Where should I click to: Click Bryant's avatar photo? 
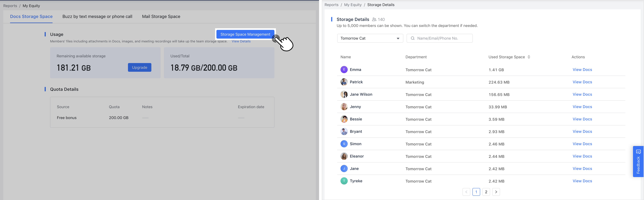(x=344, y=131)
